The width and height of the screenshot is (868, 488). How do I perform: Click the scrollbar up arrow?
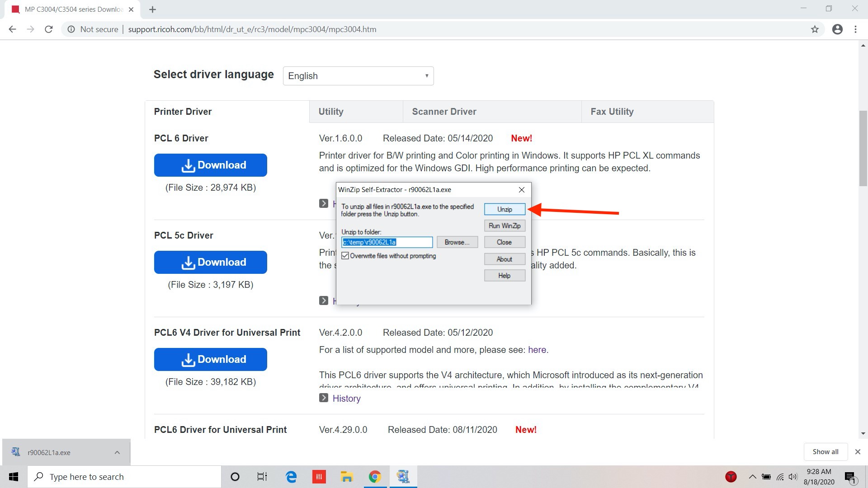(x=863, y=45)
